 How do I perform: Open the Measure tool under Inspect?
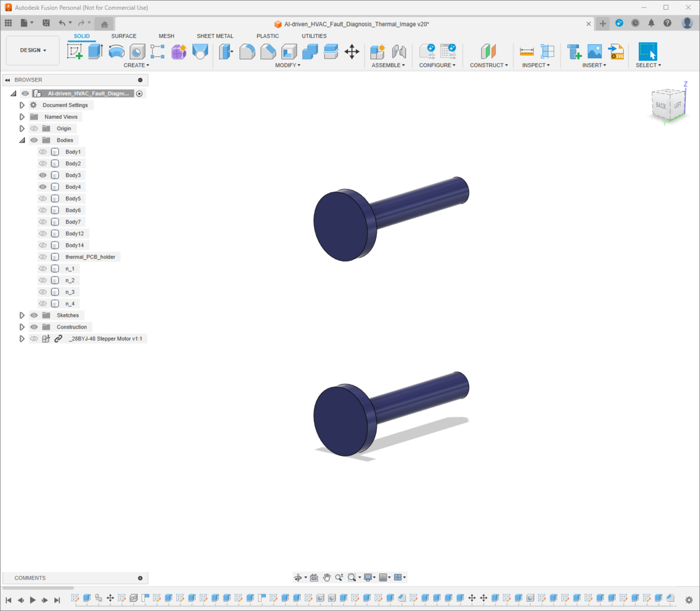click(527, 51)
